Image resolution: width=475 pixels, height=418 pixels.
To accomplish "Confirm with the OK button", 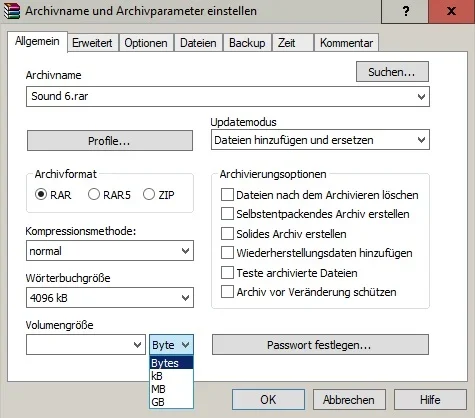I will pyautogui.click(x=268, y=399).
